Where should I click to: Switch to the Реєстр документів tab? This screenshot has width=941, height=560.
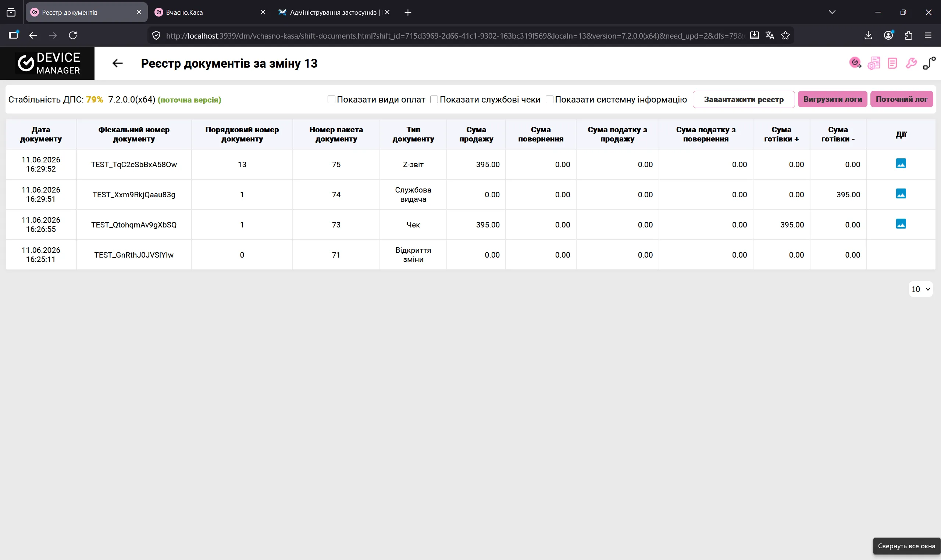[86, 12]
